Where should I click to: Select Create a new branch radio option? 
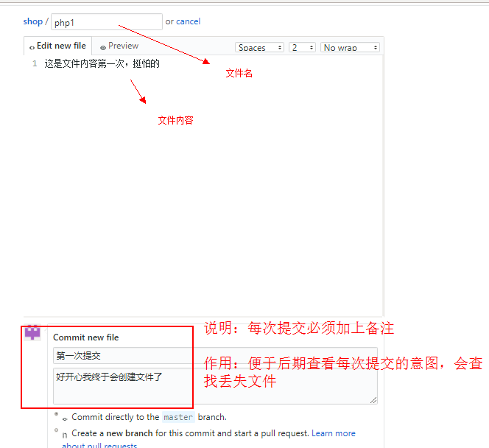56,430
